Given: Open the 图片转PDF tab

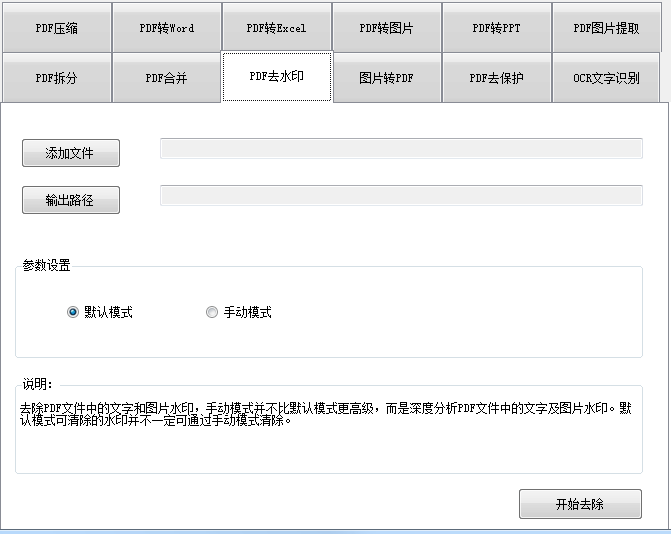Looking at the screenshot, I should [386, 78].
